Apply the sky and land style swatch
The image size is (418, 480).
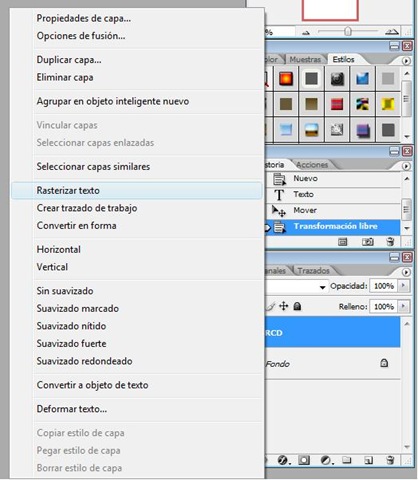tap(311, 130)
